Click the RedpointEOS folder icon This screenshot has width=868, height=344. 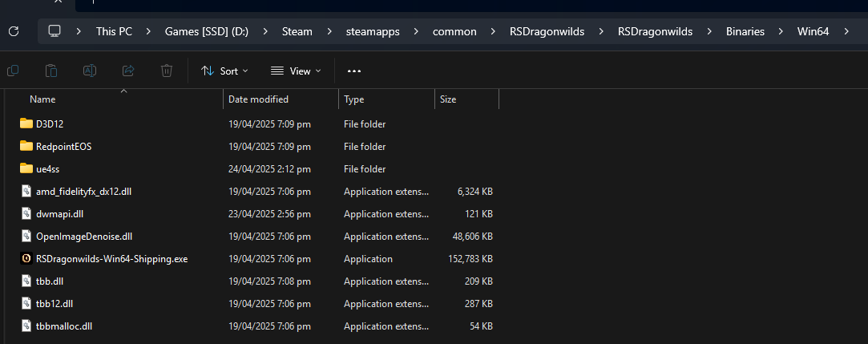[x=26, y=146]
